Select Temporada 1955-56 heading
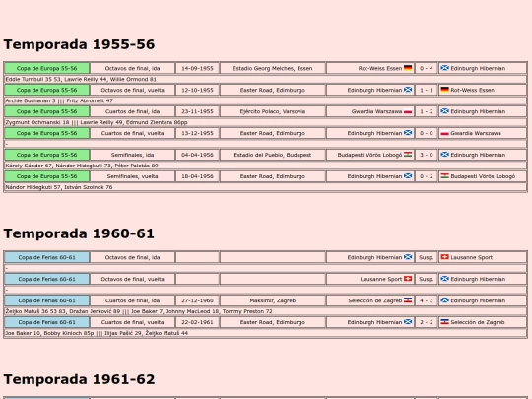Viewport: 532px width, 399px height. [79, 44]
